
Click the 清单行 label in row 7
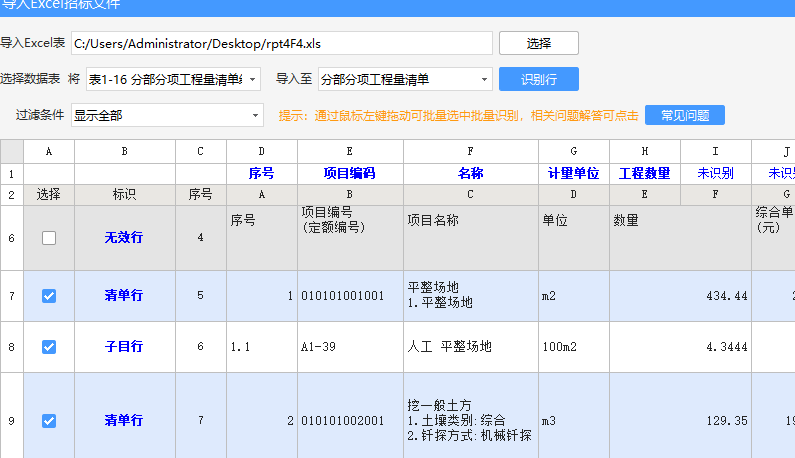point(124,295)
